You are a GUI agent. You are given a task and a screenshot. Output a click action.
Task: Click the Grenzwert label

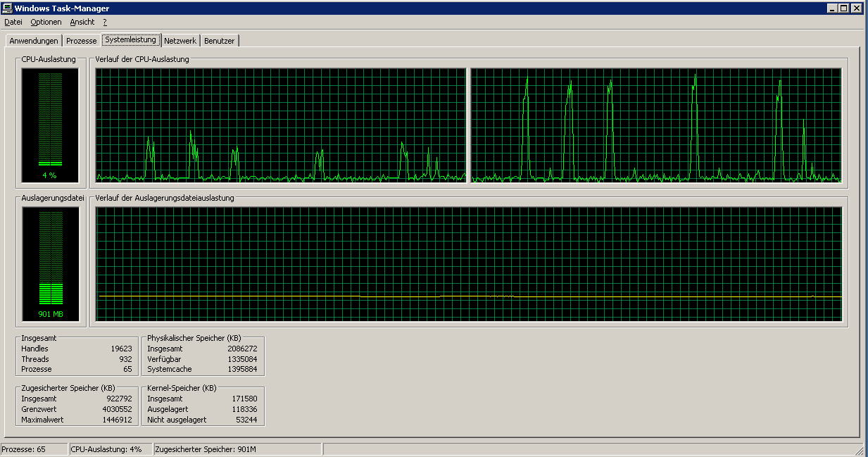pos(39,409)
